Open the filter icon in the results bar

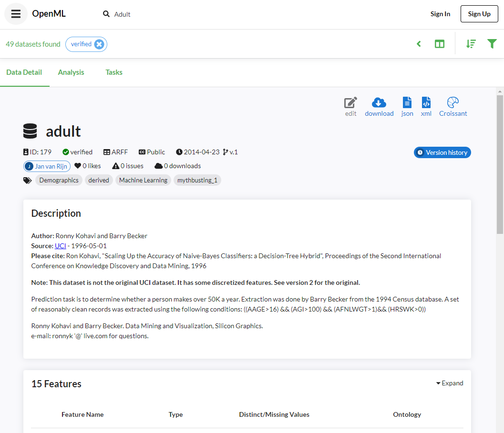[492, 43]
